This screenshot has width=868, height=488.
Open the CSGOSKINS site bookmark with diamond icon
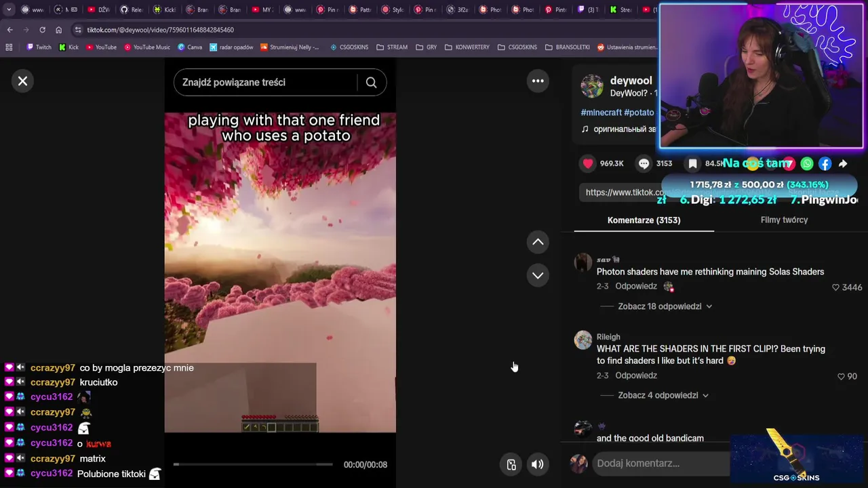point(349,47)
